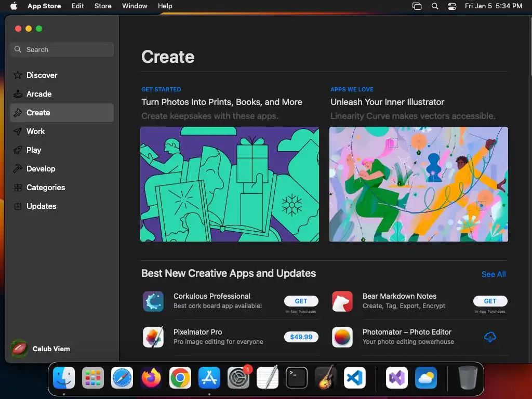Viewport: 532px width, 399px height.
Task: Open the Discover section in sidebar
Action: 62,75
